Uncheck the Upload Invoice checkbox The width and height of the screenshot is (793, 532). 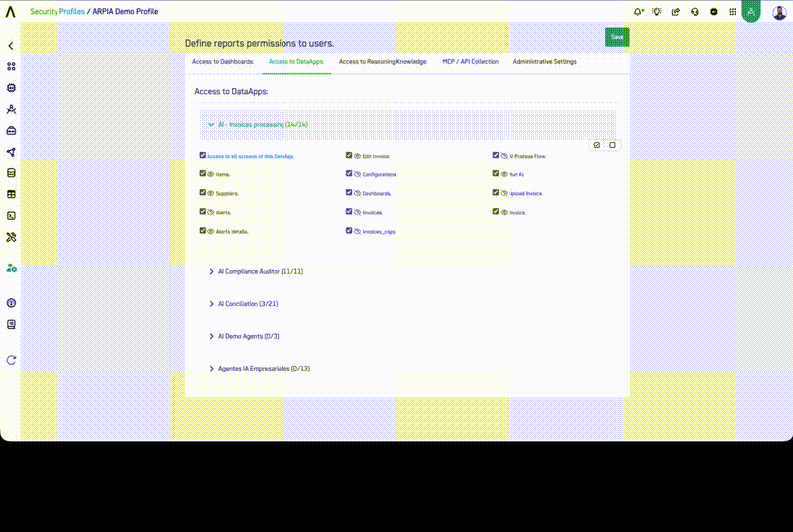(496, 192)
